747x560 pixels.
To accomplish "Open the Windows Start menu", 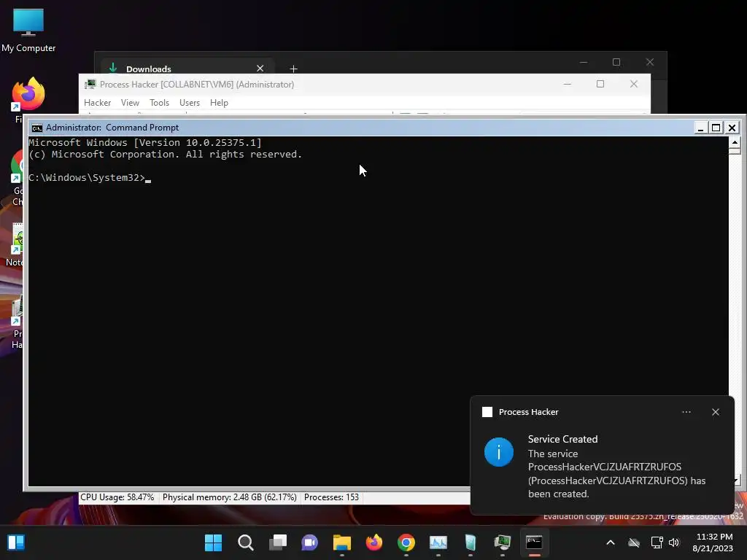I will pos(214,542).
